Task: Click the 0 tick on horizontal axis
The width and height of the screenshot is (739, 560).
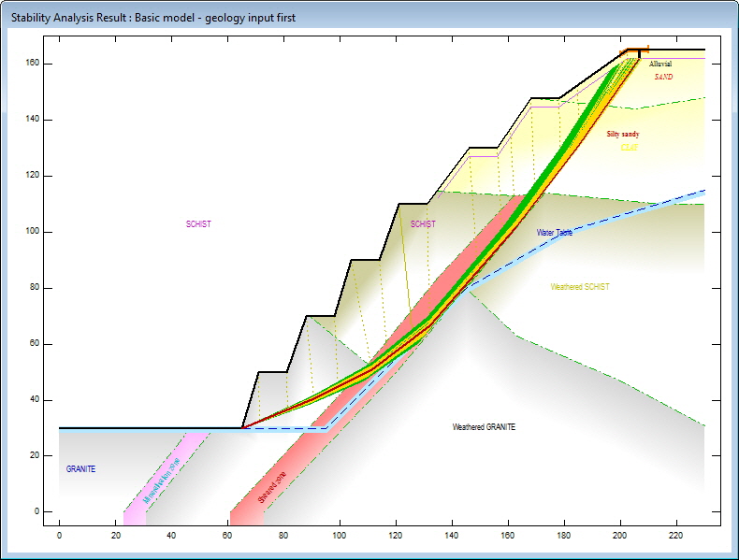Action: pos(59,536)
